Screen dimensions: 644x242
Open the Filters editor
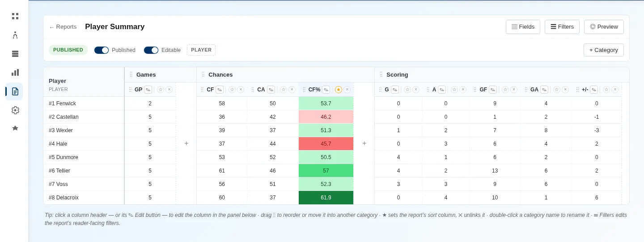[x=562, y=27]
